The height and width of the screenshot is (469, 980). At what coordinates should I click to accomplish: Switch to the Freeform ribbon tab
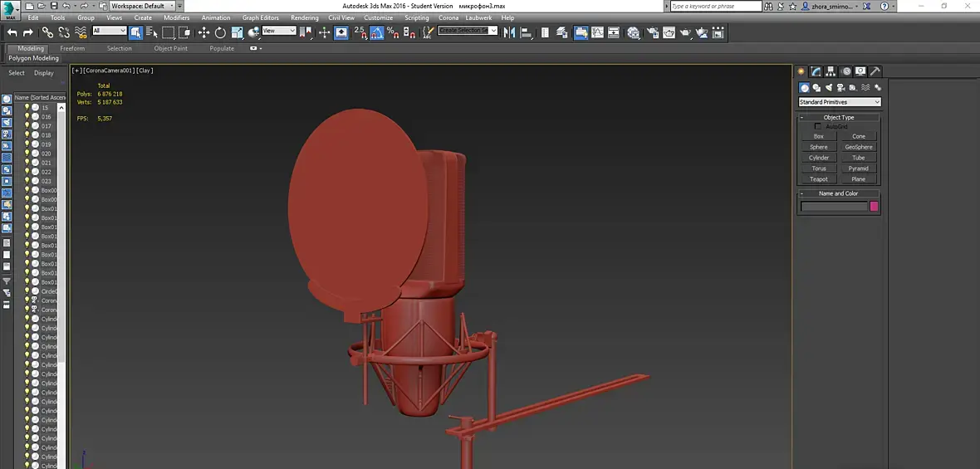point(72,48)
